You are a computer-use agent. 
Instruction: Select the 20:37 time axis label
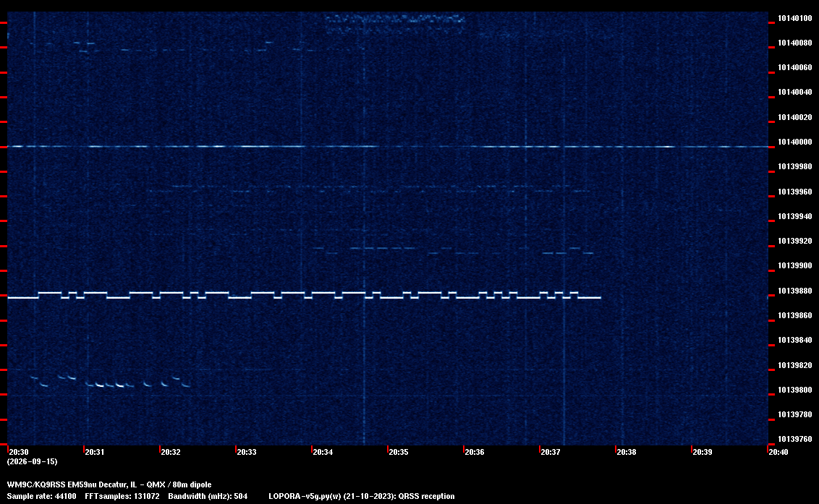tap(550, 452)
